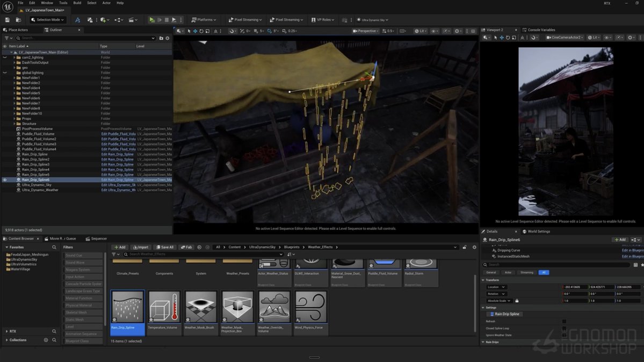644x362 pixels.
Task: Toggle the Sound Cue filter
Action: 83,255
